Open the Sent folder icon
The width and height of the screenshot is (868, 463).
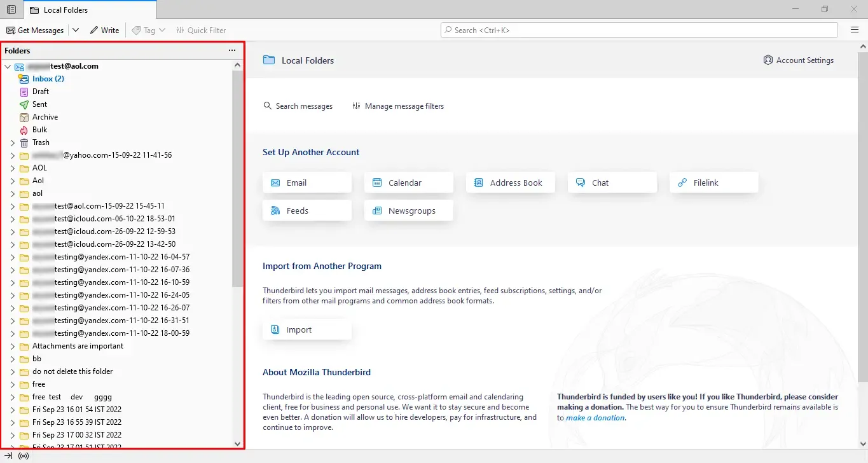(x=24, y=104)
